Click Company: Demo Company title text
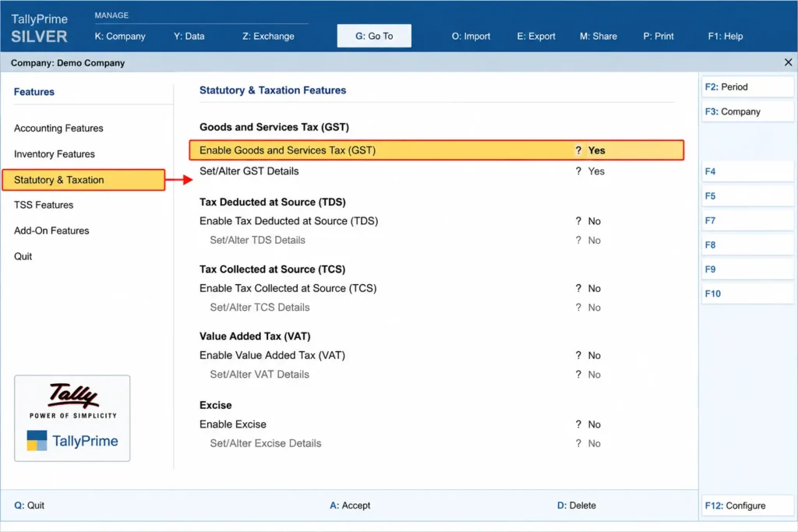 pos(68,63)
